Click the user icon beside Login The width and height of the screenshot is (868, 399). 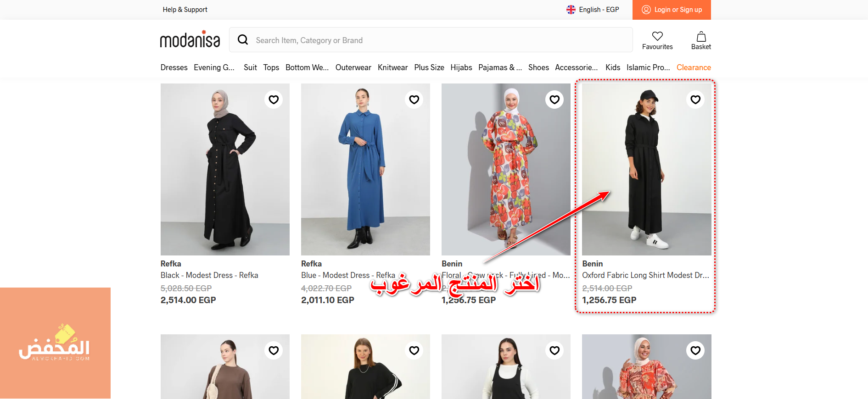[x=646, y=10]
